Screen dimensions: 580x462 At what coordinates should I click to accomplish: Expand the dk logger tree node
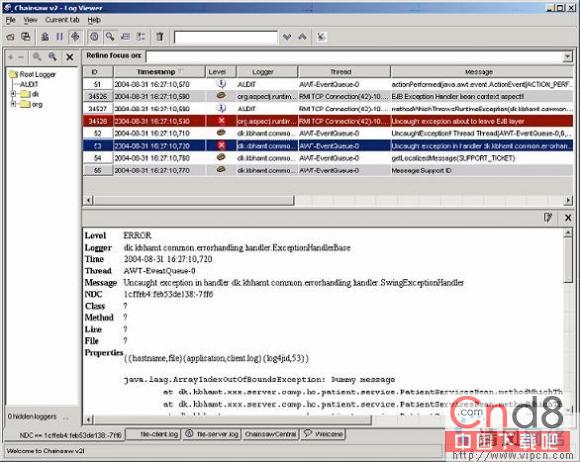coord(13,94)
